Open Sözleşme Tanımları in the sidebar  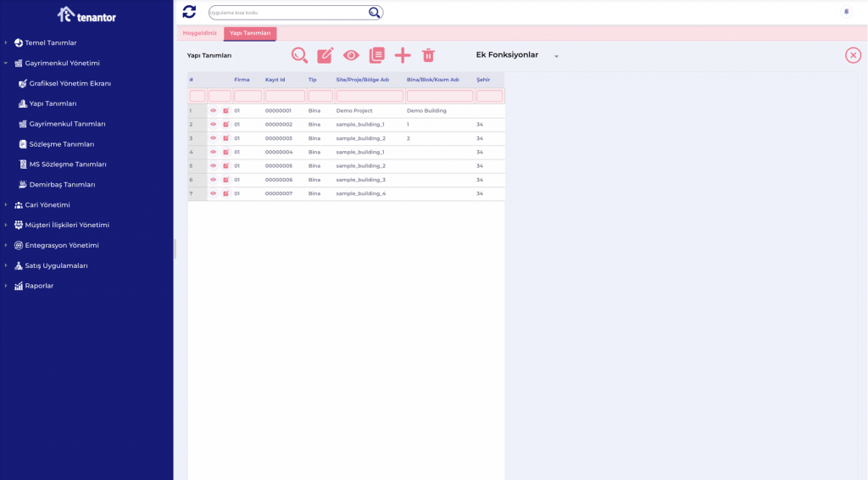[61, 144]
